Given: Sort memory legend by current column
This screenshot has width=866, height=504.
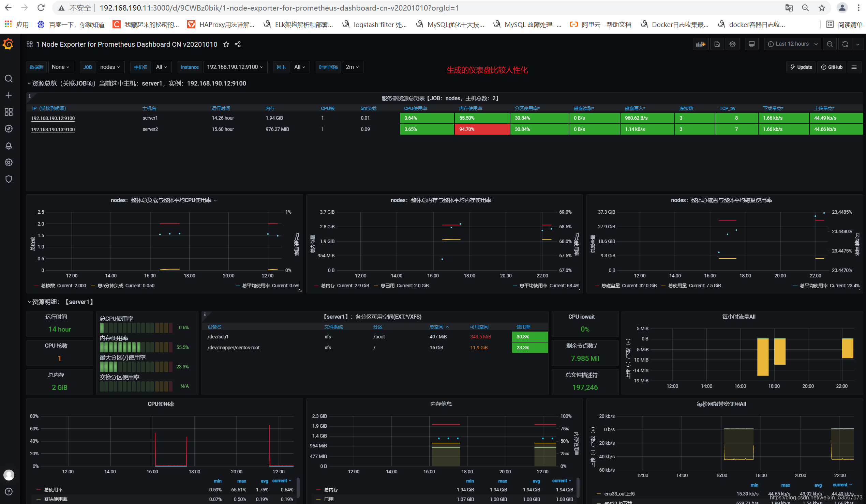Looking at the screenshot, I should [562, 480].
